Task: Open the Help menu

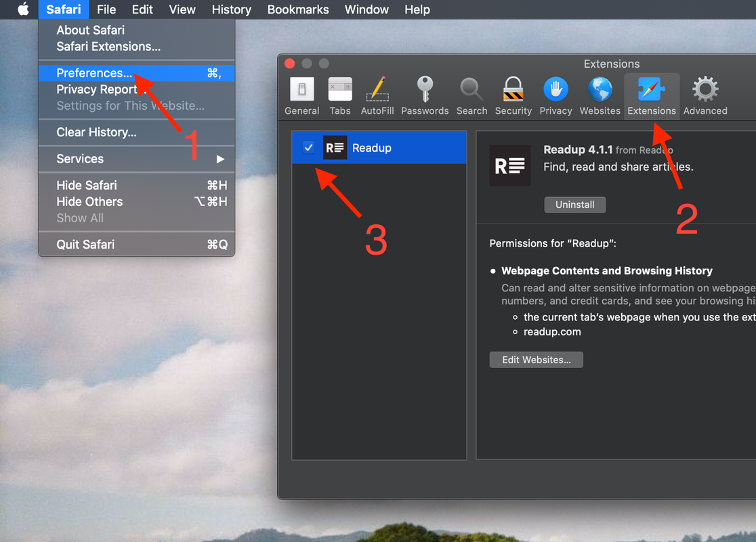Action: pos(417,9)
